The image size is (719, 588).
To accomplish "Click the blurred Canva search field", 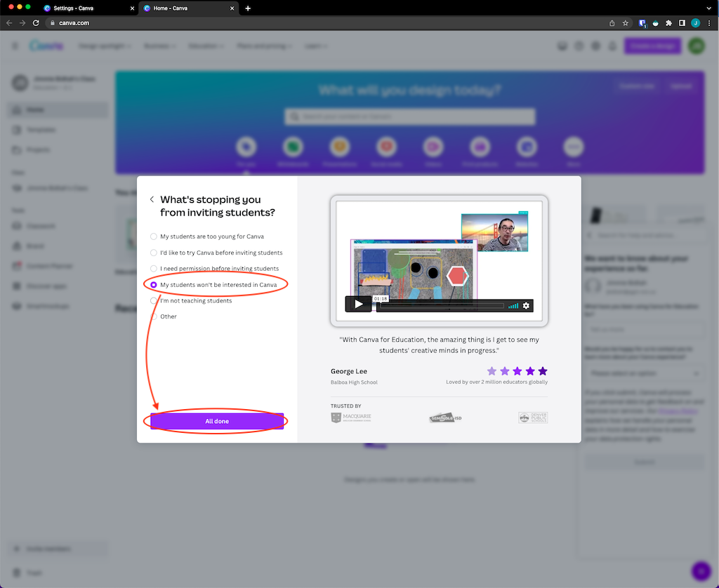I will [x=409, y=116].
